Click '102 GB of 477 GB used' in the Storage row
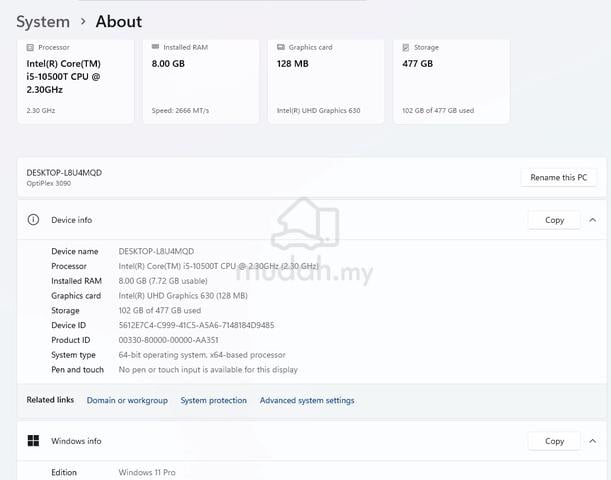This screenshot has height=480, width=611. coord(160,311)
